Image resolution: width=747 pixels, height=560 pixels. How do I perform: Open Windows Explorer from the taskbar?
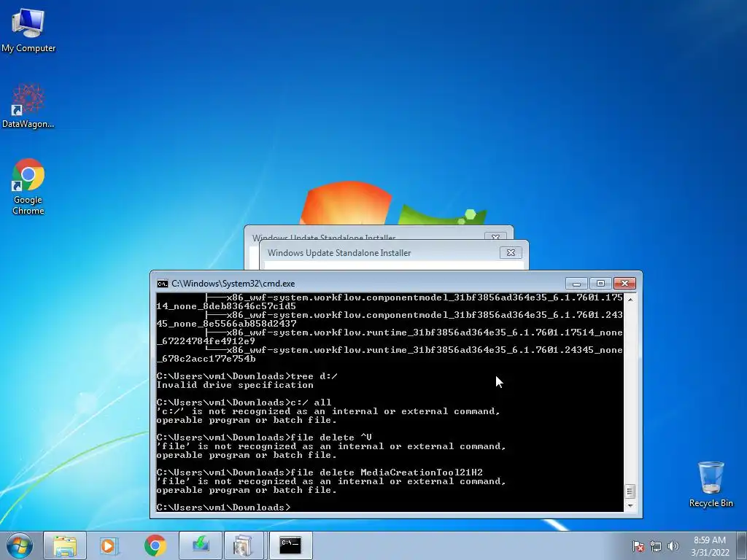[65, 545]
